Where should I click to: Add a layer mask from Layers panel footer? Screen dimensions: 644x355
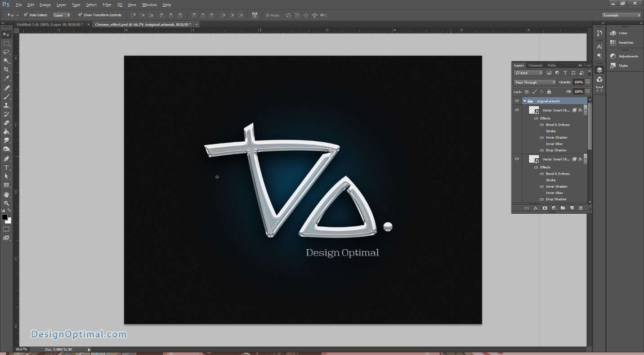point(545,208)
